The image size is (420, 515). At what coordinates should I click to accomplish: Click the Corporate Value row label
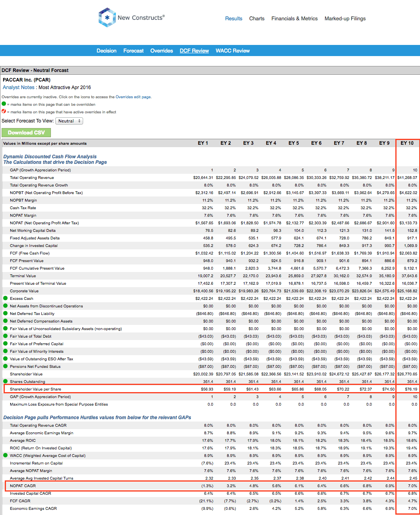tap(24, 291)
